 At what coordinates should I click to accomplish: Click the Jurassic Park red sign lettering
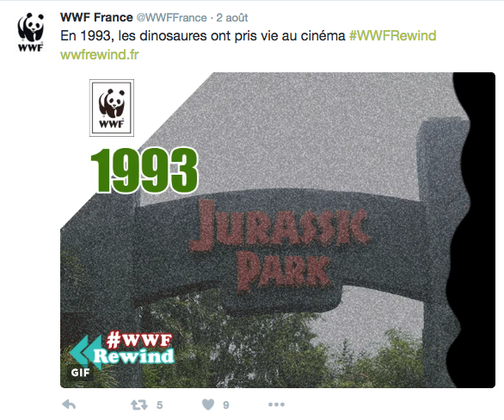280,245
